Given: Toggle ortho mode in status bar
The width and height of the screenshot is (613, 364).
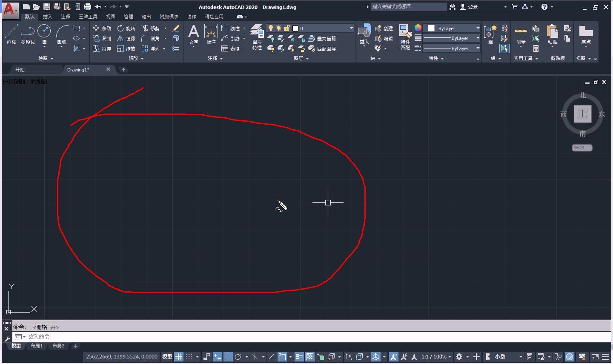Looking at the screenshot, I should [x=228, y=357].
